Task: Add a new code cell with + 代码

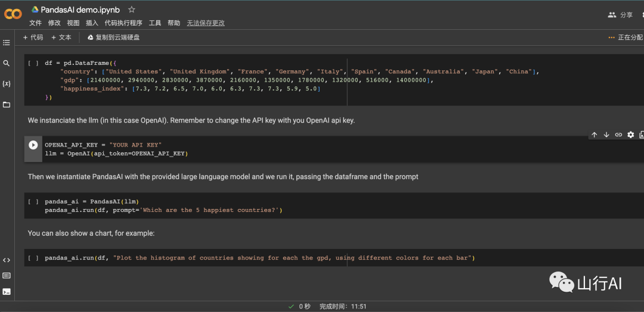Action: pos(33,38)
